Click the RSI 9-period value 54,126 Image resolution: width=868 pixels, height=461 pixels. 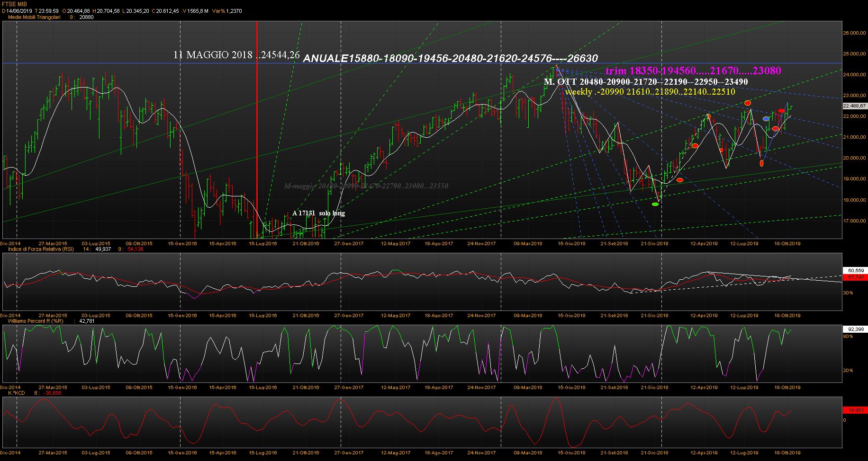click(x=136, y=249)
